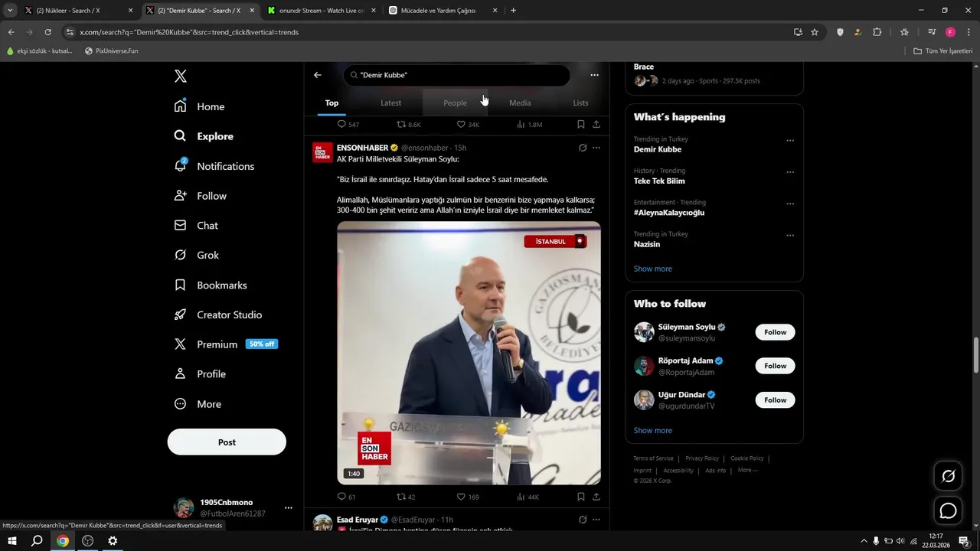980x551 pixels.
Task: View analytics of the post with 44K views
Action: click(528, 497)
